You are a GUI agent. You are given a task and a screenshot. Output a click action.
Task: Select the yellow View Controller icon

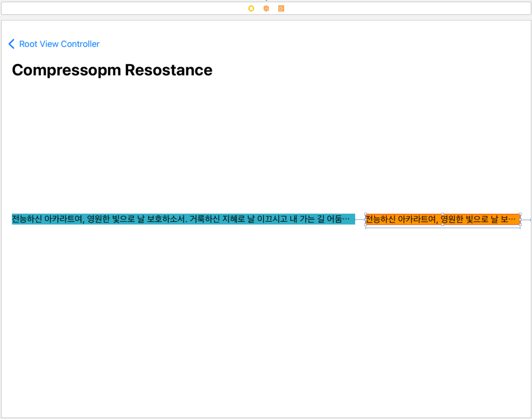tap(251, 8)
